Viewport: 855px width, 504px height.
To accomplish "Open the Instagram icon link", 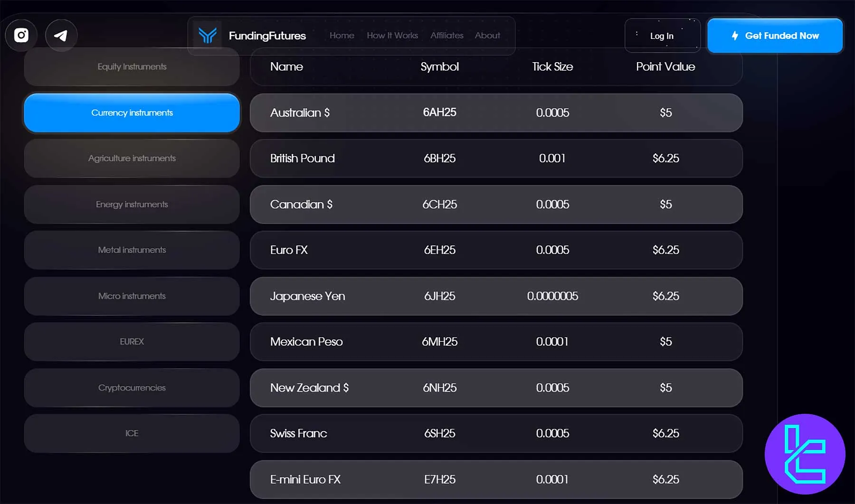I will 21,35.
